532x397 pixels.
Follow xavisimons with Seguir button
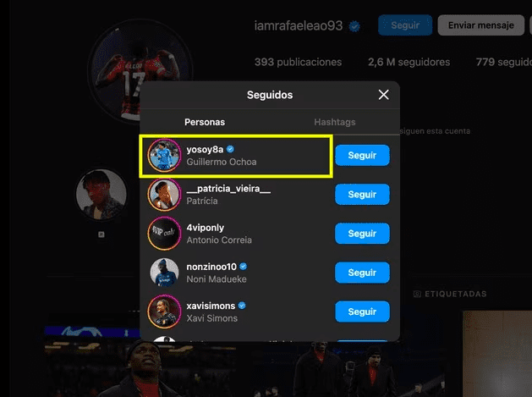362,312
